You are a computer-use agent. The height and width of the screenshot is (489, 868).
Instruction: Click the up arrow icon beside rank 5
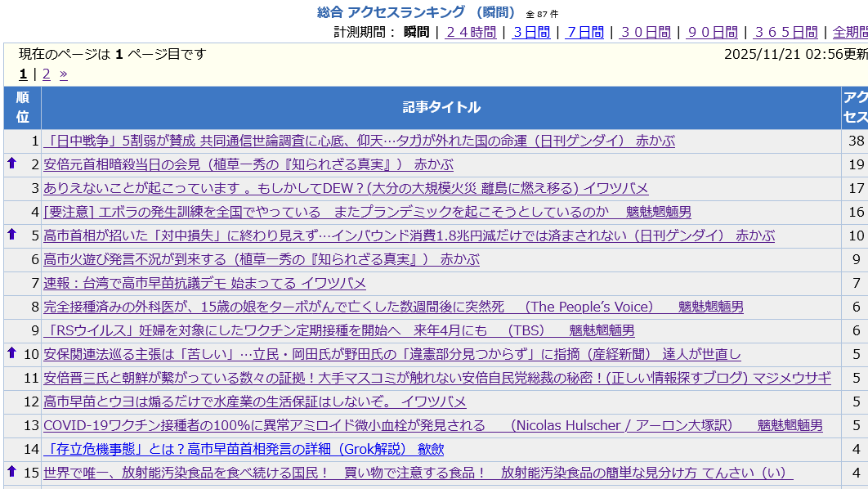click(x=11, y=235)
